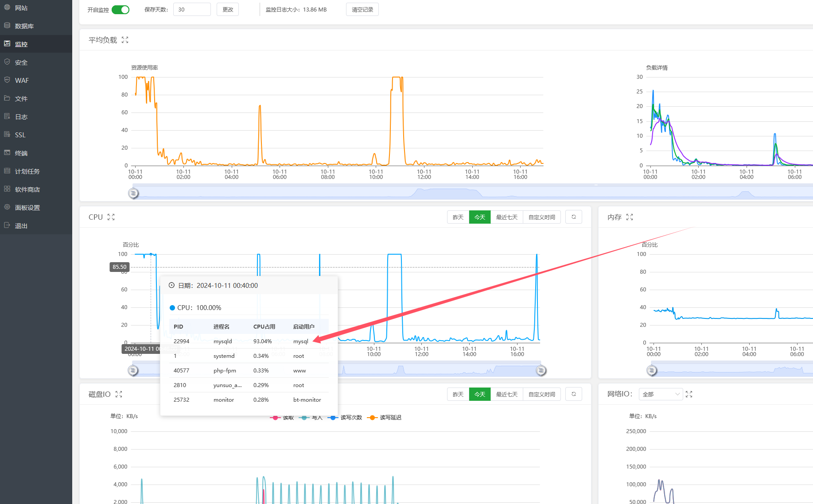
Task: Click the 监控 monitor icon in sidebar
Action: pos(7,44)
